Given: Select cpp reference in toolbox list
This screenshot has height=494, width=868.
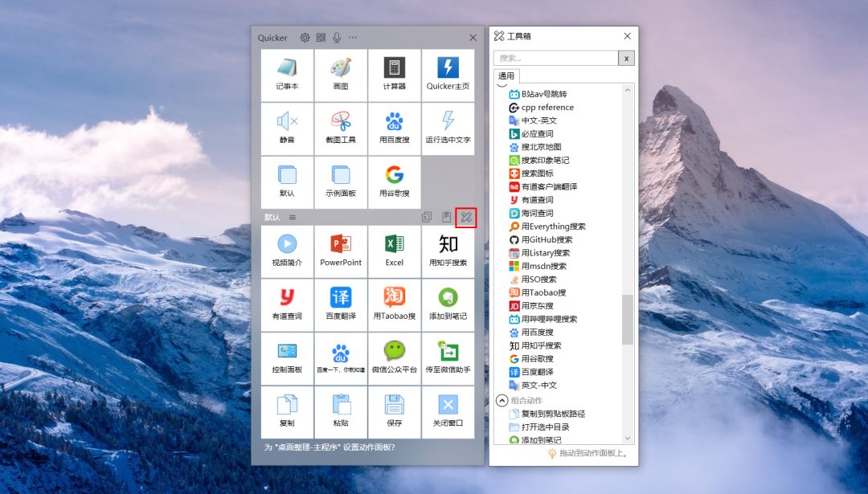Looking at the screenshot, I should [x=542, y=108].
